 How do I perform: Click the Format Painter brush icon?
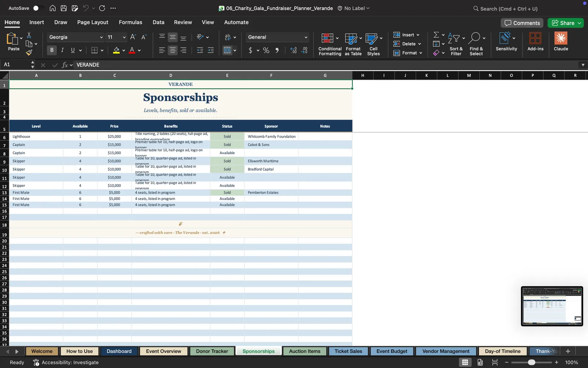pyautogui.click(x=29, y=53)
